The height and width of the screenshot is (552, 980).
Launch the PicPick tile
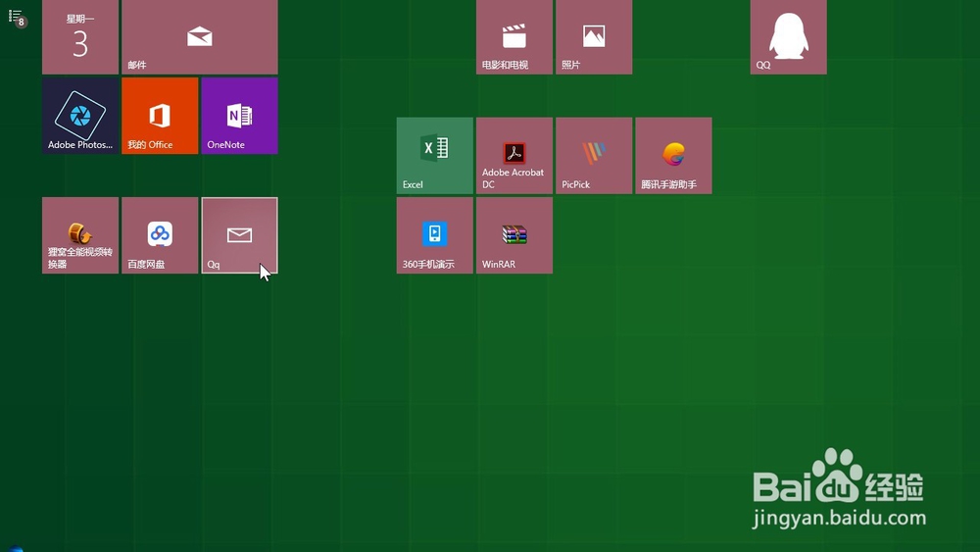(594, 156)
